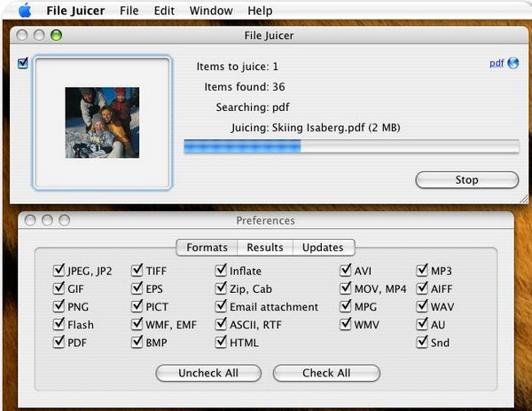This screenshot has height=411, width=532.
Task: Click the Preferences window title
Action: 265,221
